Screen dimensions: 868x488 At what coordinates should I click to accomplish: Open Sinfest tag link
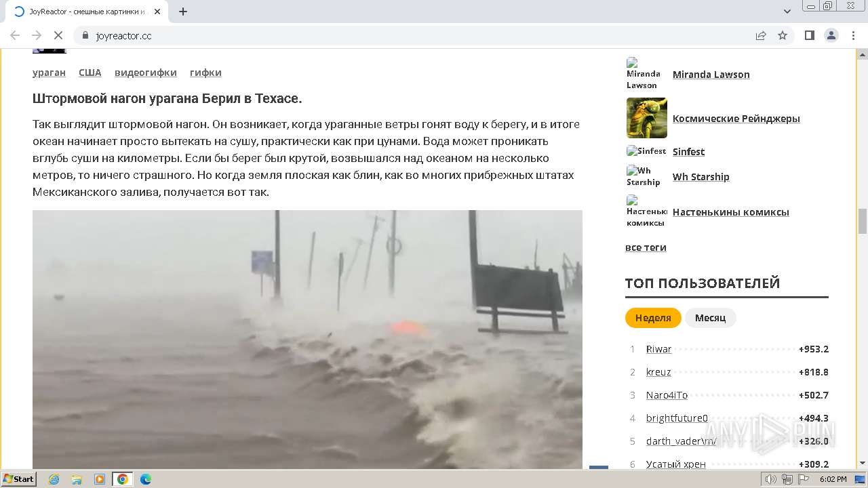(688, 152)
